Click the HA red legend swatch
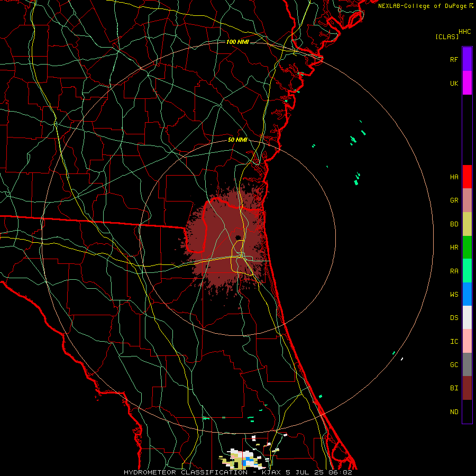Screen dimensions: 476x476 467,177
